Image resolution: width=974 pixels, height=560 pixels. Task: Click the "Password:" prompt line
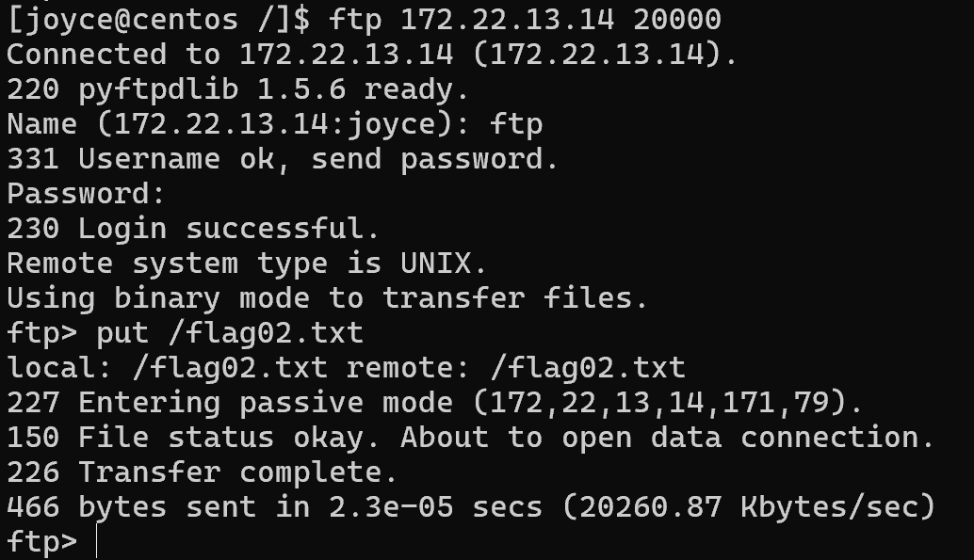click(x=87, y=194)
